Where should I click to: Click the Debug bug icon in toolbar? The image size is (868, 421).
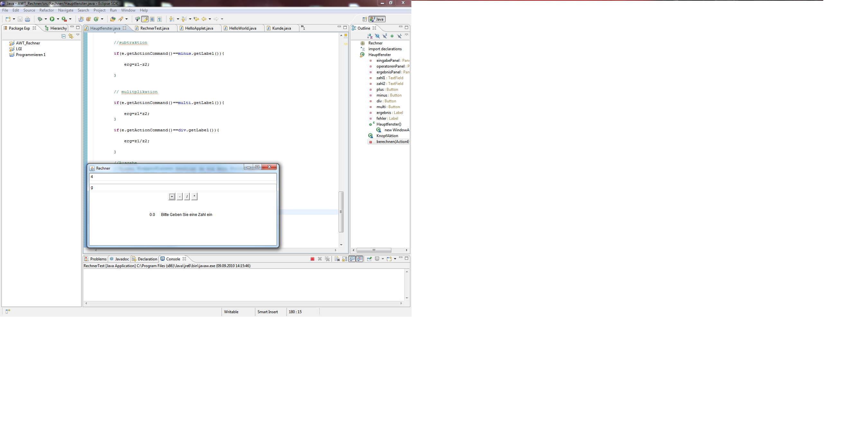click(40, 19)
